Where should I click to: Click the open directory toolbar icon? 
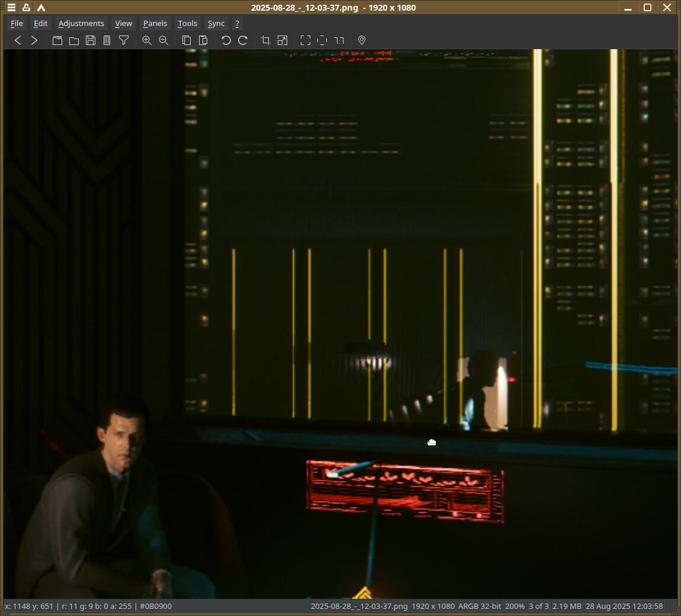57,40
